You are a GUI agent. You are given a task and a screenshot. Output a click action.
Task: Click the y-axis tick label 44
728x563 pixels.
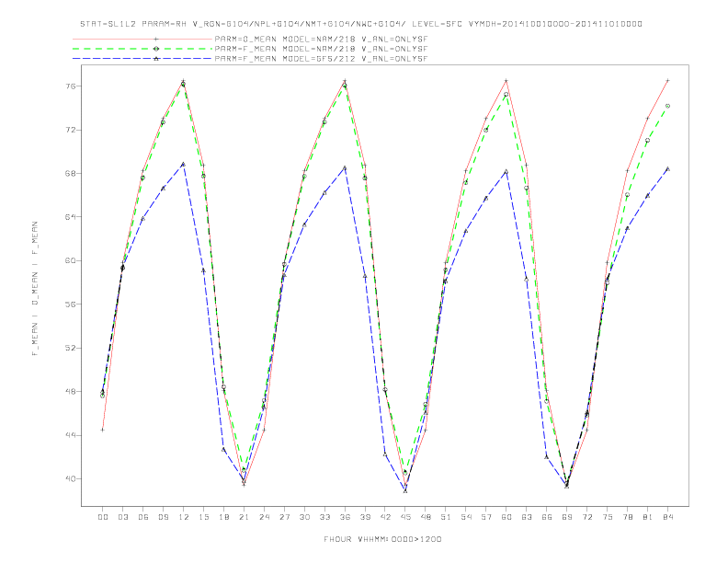[72, 435]
